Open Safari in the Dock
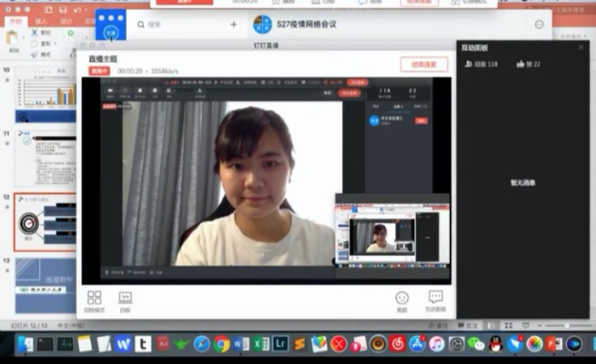596x364 pixels. click(202, 344)
